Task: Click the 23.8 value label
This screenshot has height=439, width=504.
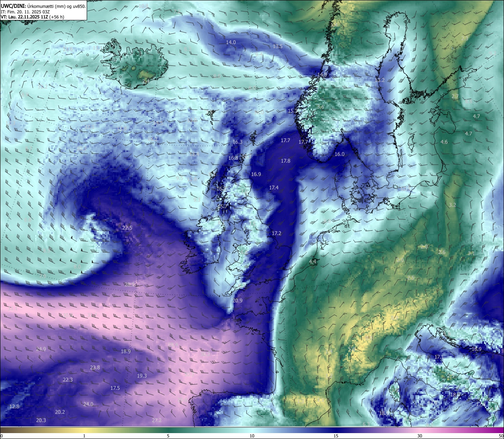Action: [95, 367]
